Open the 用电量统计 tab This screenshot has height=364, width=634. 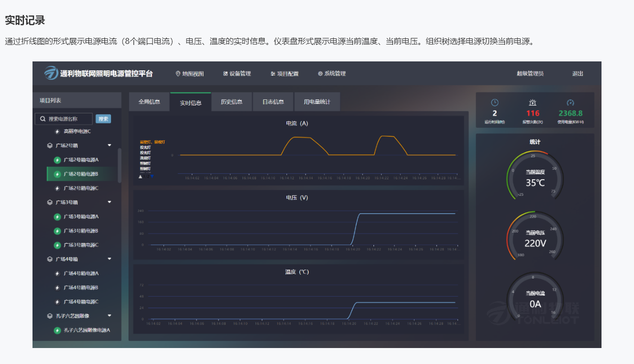pyautogui.click(x=317, y=102)
